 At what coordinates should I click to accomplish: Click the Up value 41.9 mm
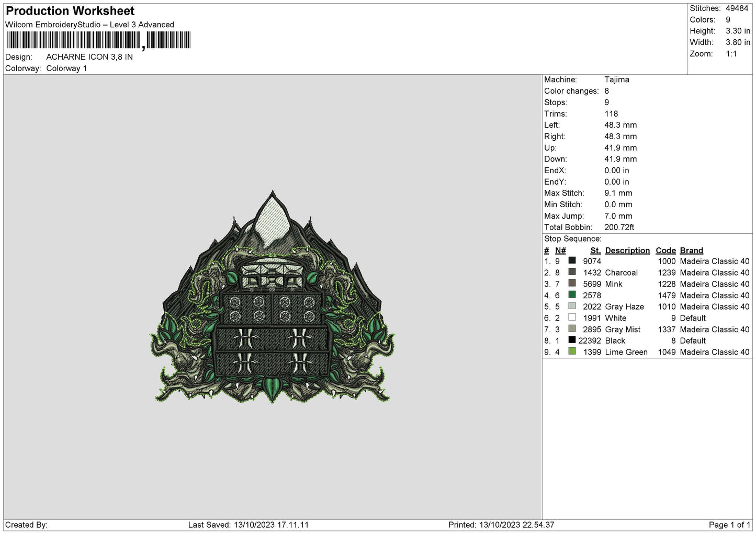620,148
